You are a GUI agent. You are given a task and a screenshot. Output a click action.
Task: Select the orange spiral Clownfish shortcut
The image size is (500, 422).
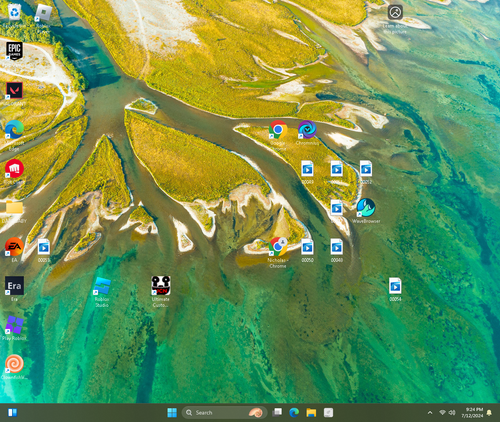pos(14,364)
